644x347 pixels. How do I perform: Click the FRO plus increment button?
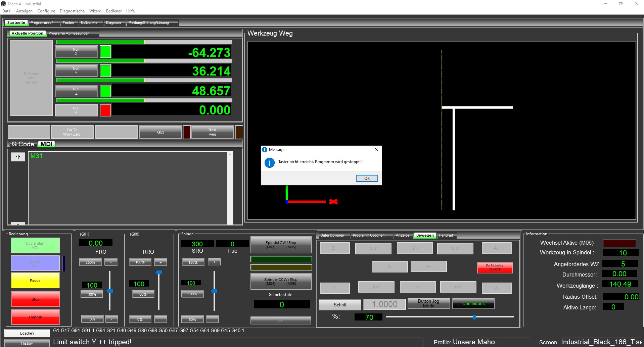click(x=111, y=262)
